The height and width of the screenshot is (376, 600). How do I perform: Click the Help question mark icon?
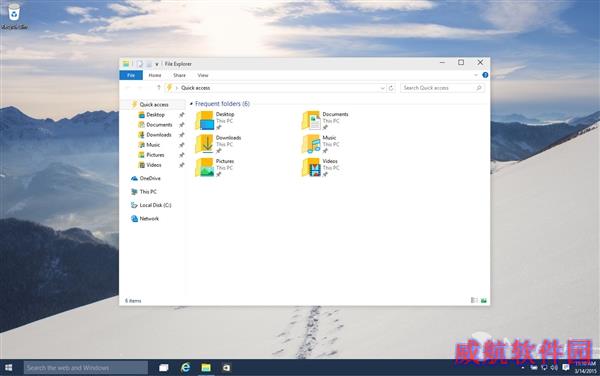click(485, 75)
